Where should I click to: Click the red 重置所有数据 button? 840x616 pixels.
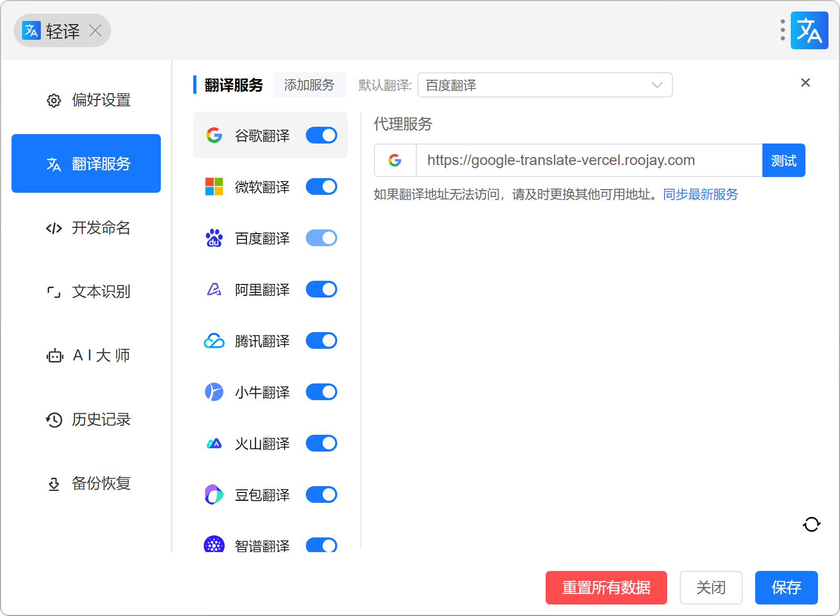[x=606, y=588]
